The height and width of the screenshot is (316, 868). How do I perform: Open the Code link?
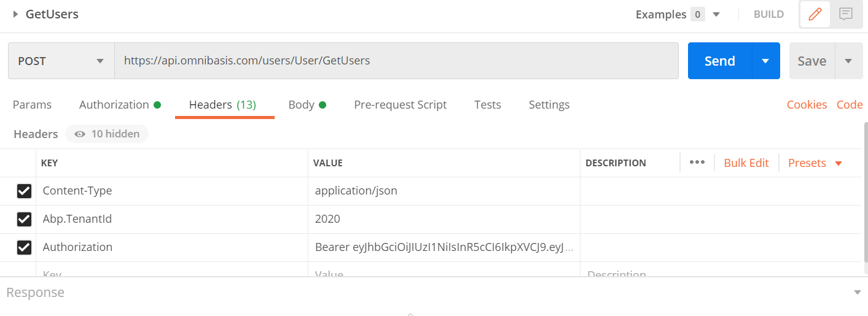click(x=850, y=105)
